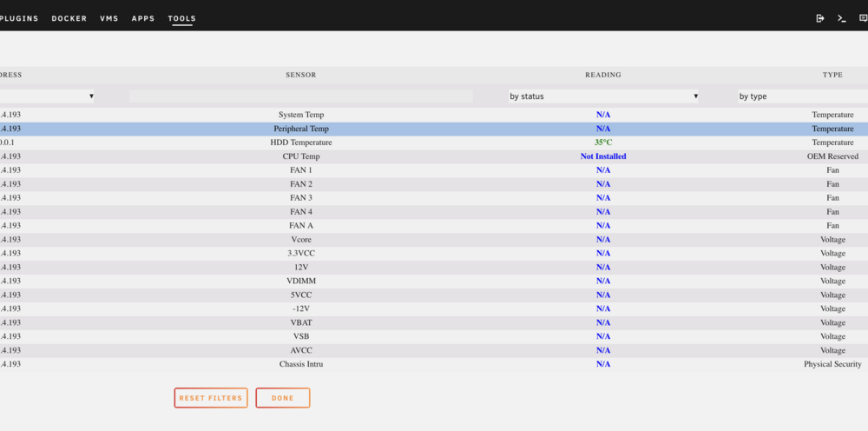The width and height of the screenshot is (868, 431).
Task: Click the 5VCC sensor name
Action: [x=301, y=295]
